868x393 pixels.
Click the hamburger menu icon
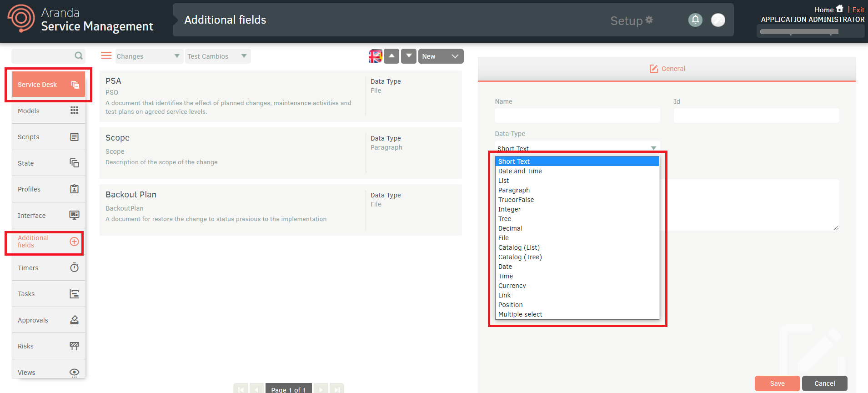[106, 55]
